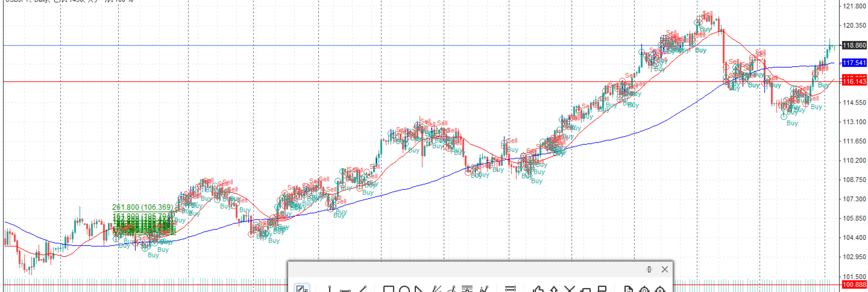Select the rectangle shape tool
868x292 pixels.
(388, 289)
